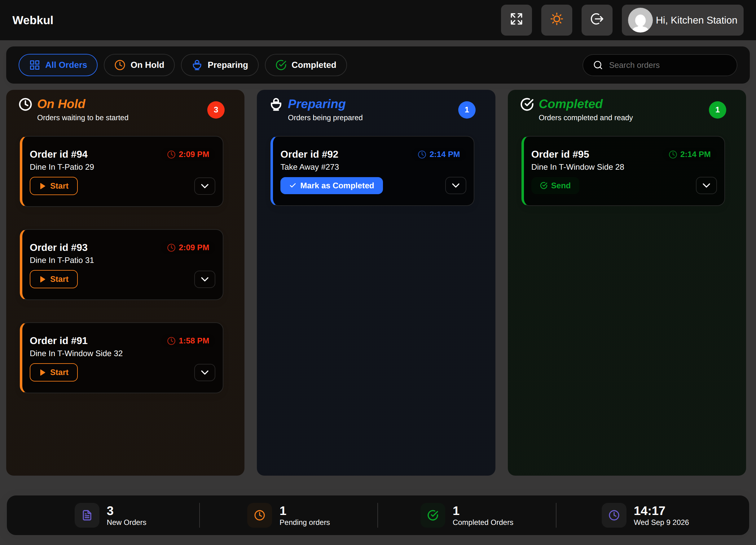Switch to the On Hold filter tab

(x=139, y=65)
